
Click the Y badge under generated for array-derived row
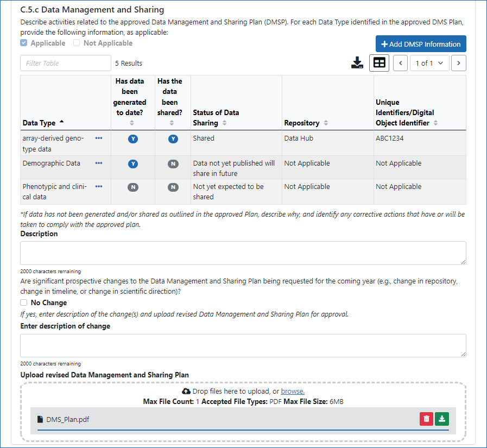click(133, 139)
